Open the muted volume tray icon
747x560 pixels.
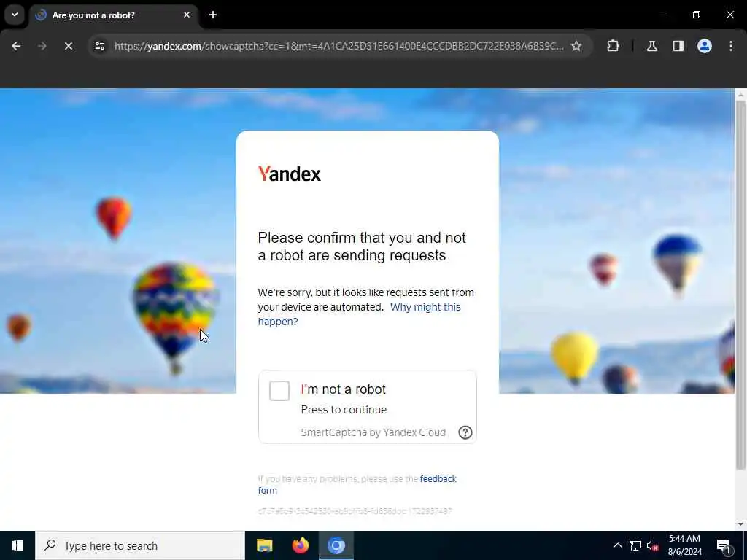click(x=653, y=545)
